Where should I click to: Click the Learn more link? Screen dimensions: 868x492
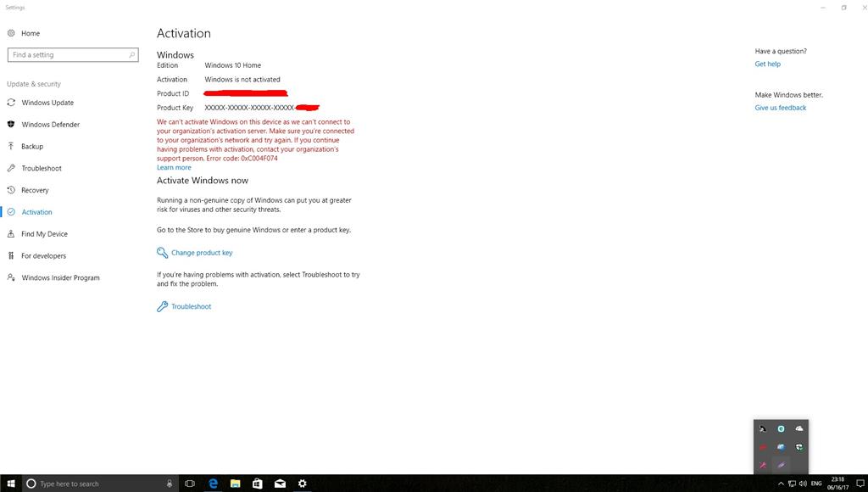click(x=174, y=167)
